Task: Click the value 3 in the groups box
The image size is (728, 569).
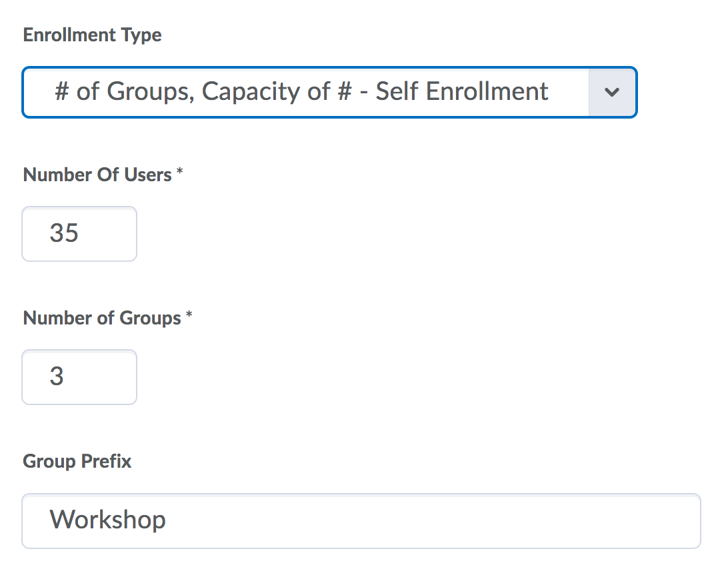Action: click(x=57, y=376)
